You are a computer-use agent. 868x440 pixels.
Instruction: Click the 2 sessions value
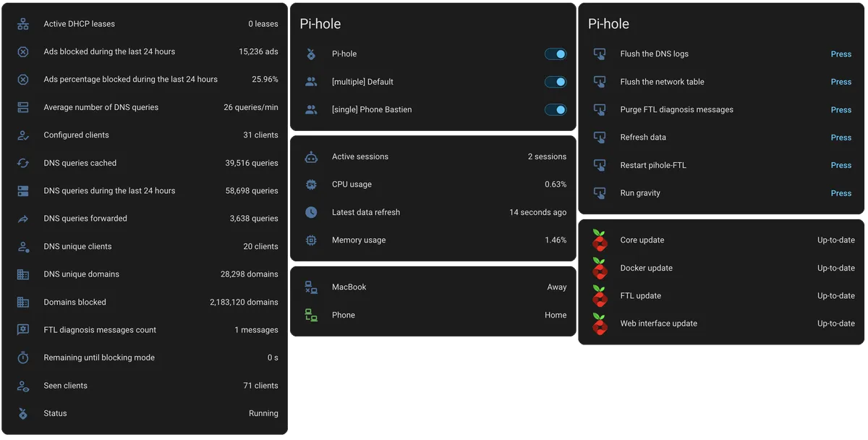[547, 157]
